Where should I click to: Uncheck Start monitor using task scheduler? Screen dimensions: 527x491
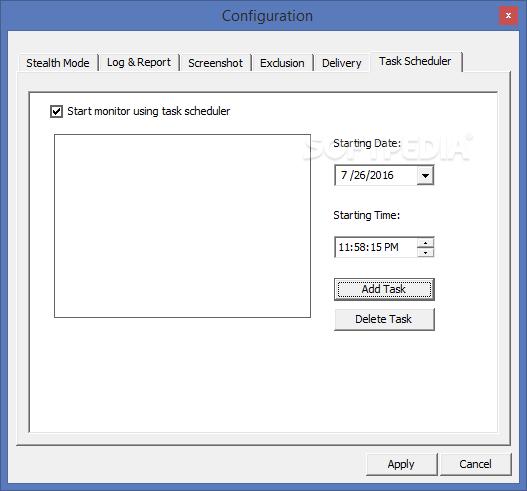point(56,111)
